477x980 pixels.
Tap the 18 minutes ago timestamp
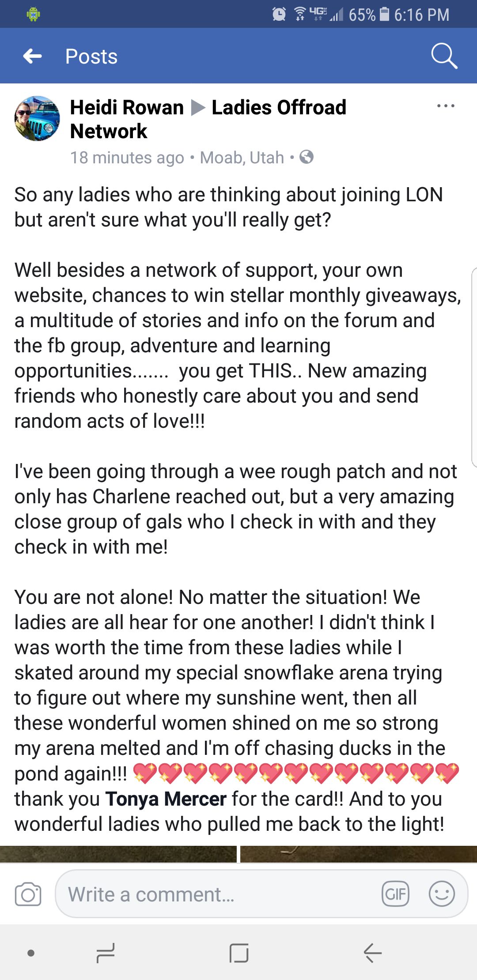(127, 158)
